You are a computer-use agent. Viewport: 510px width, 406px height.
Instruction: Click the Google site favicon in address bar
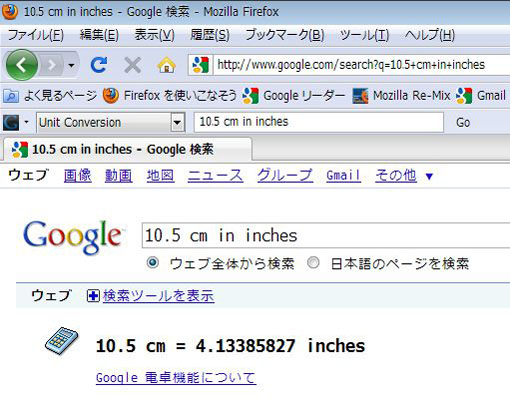(201, 65)
